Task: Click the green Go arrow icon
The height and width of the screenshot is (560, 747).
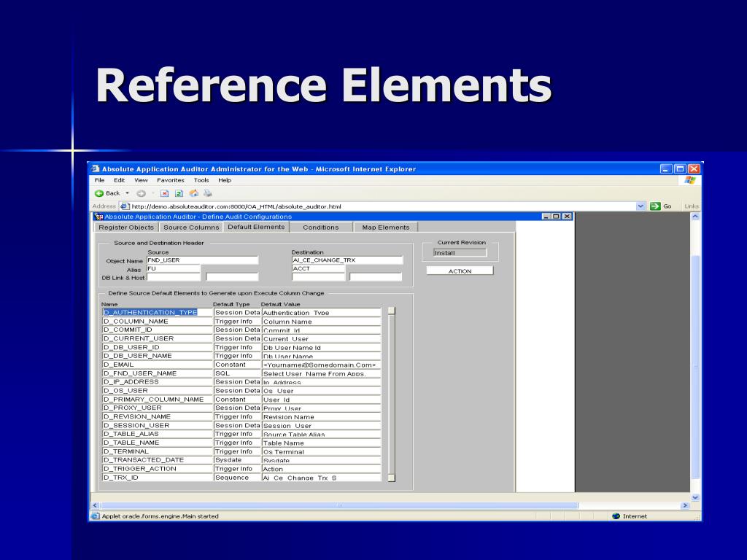Action: pos(655,206)
